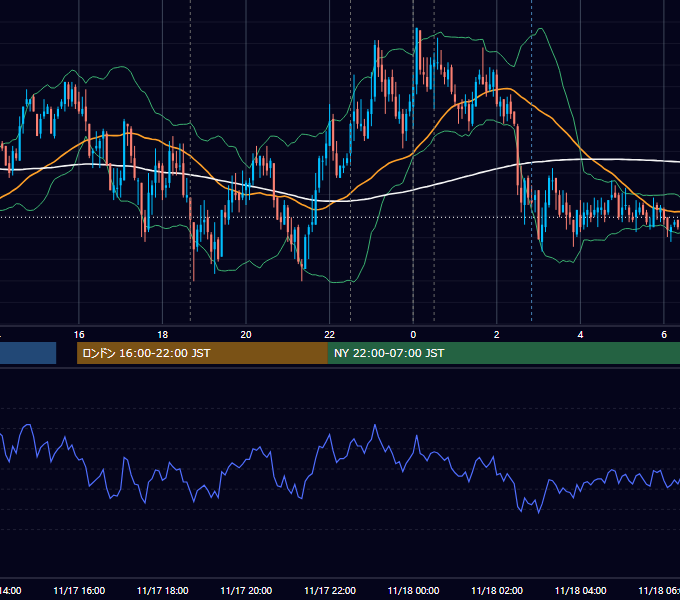This screenshot has width=680, height=600.
Task: Click the '4' hour label on upper time axis
Action: [580, 335]
